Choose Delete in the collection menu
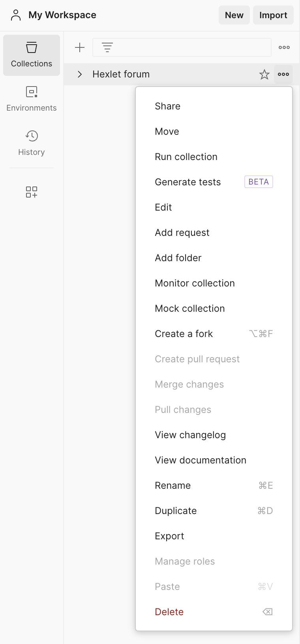The height and width of the screenshot is (644, 300). point(169,612)
